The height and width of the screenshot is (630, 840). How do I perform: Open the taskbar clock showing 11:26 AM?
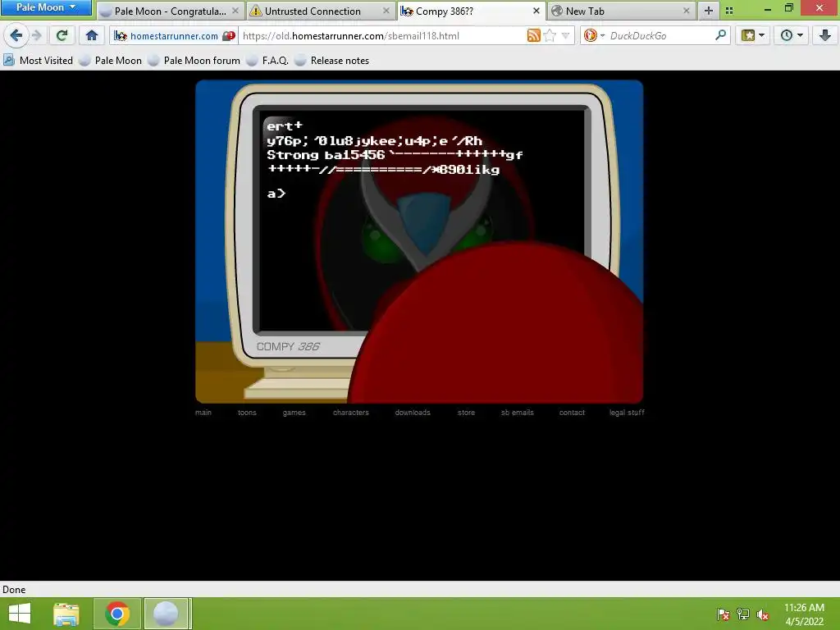click(804, 614)
